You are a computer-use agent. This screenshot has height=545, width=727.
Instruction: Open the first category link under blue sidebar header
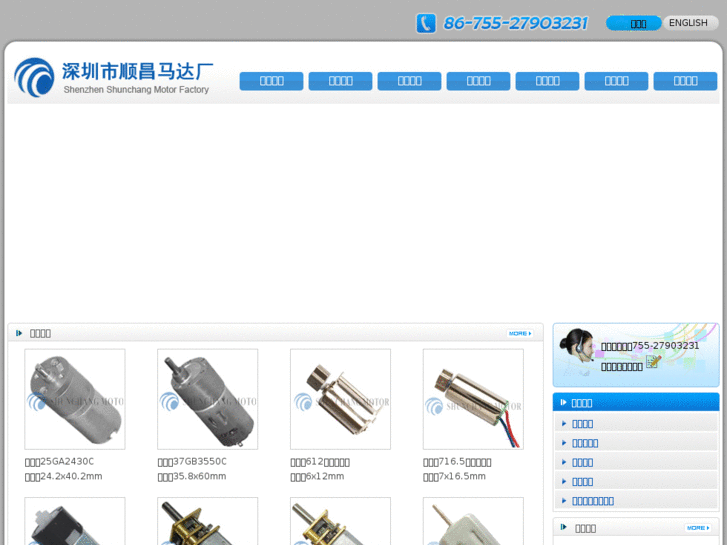pos(583,424)
